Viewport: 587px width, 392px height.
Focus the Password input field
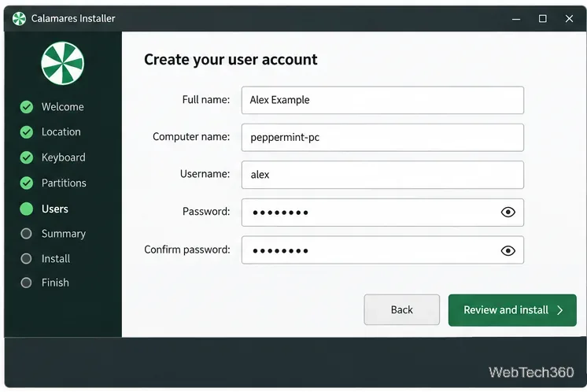click(x=382, y=213)
